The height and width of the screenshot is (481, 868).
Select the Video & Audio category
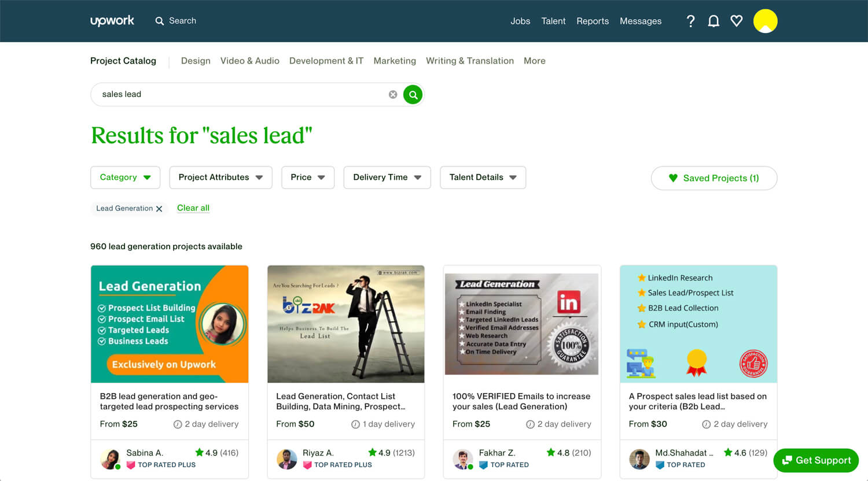(x=250, y=61)
